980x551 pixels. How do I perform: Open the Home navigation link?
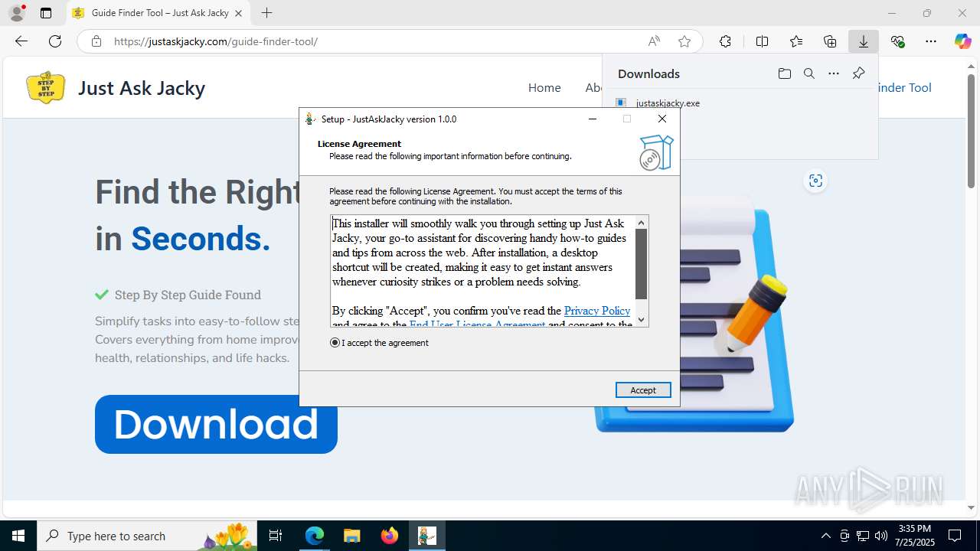click(544, 88)
